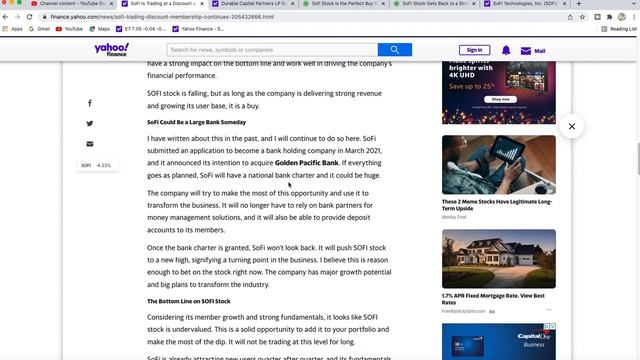Click the Yahoo Finance logo
The width and height of the screenshot is (640, 360).
(x=112, y=49)
